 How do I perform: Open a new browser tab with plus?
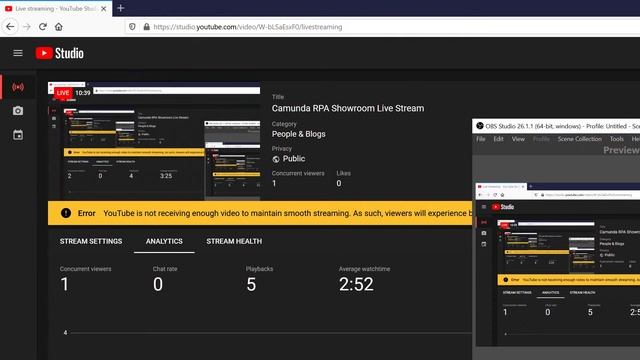tap(120, 8)
